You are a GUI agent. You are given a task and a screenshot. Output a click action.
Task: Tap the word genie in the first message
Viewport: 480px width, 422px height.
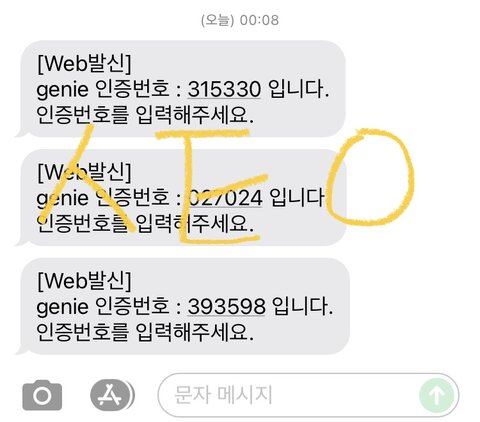pyautogui.click(x=62, y=90)
